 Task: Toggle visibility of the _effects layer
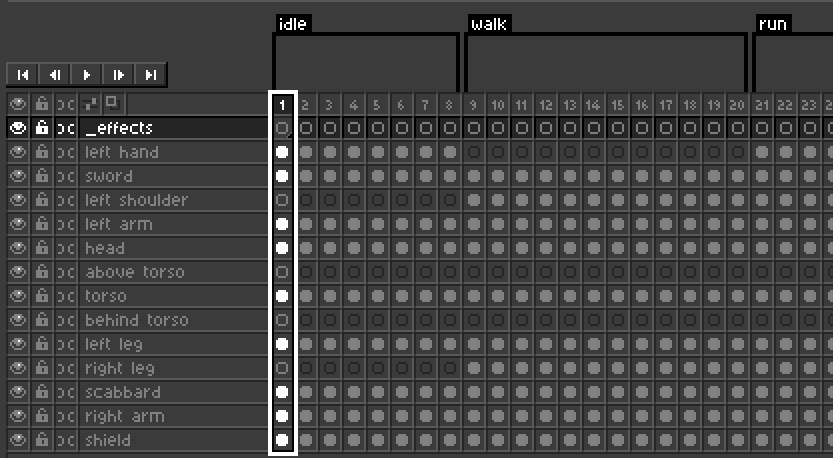[x=17, y=128]
